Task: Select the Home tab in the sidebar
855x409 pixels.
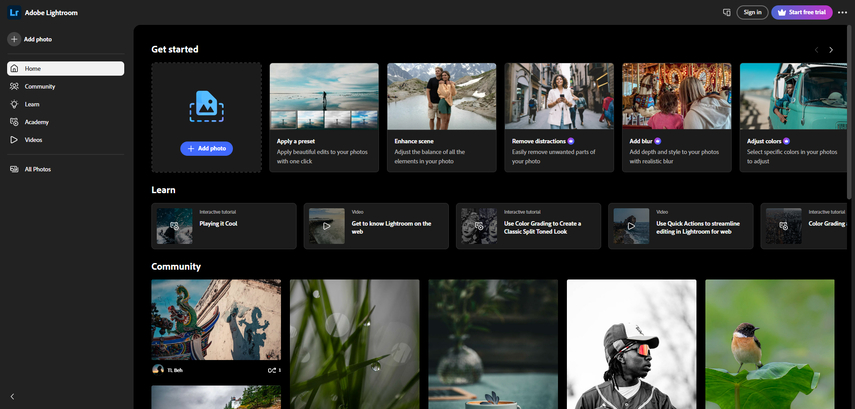Action: click(65, 68)
